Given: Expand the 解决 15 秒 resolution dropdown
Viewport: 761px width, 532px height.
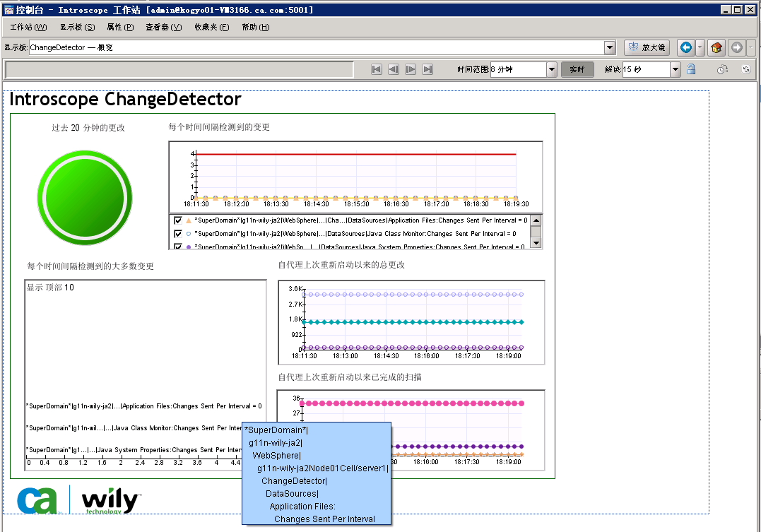Looking at the screenshot, I should (x=676, y=69).
